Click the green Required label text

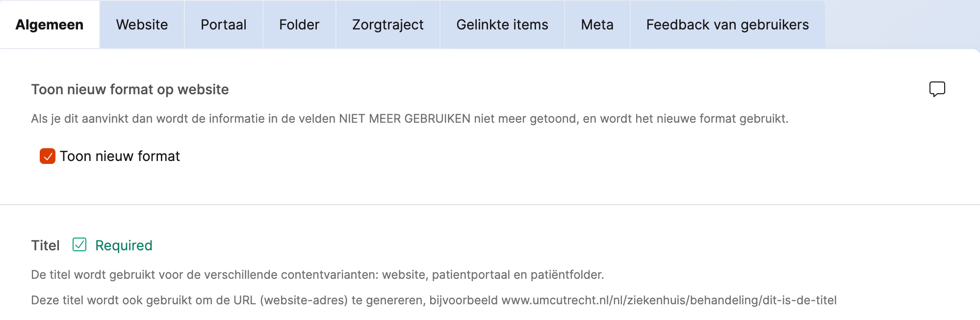[124, 245]
